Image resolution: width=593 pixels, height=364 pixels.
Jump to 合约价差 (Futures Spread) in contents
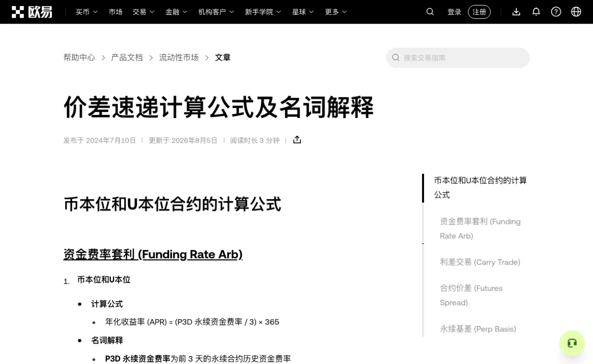[x=471, y=295]
